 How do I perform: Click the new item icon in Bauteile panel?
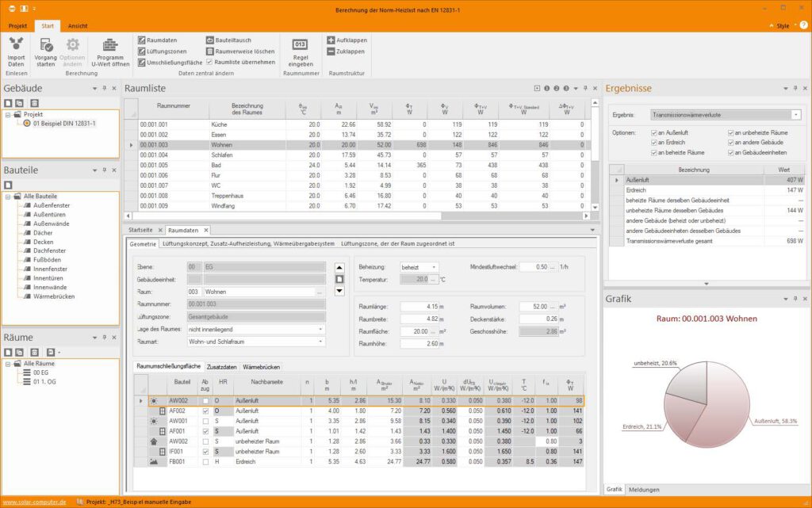(x=8, y=185)
